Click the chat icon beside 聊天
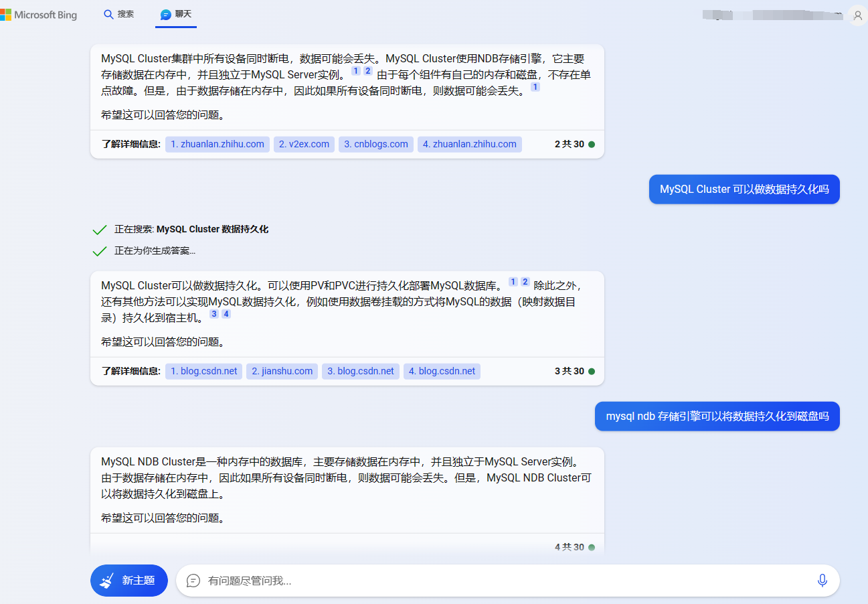The image size is (868, 604). [166, 14]
